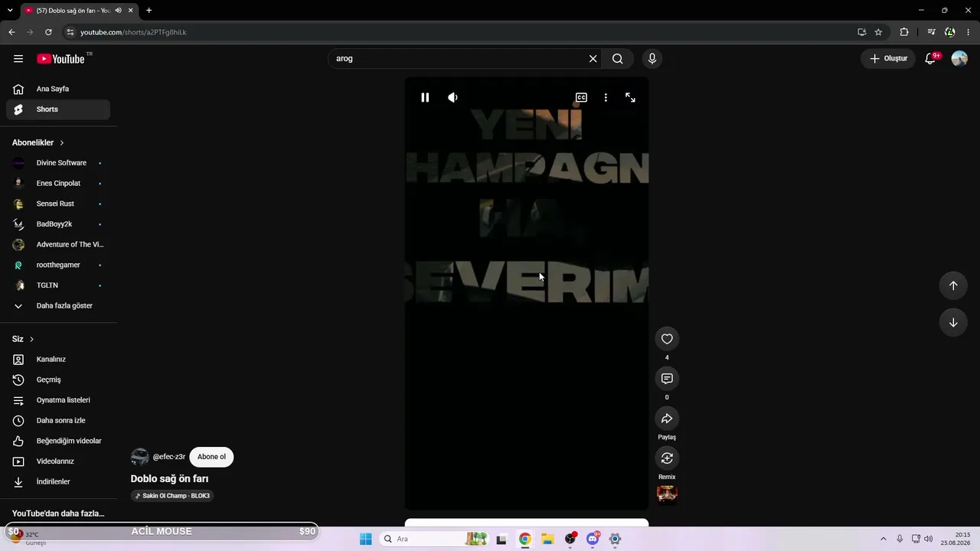
Task: Show hidden system tray icons
Action: click(883, 539)
